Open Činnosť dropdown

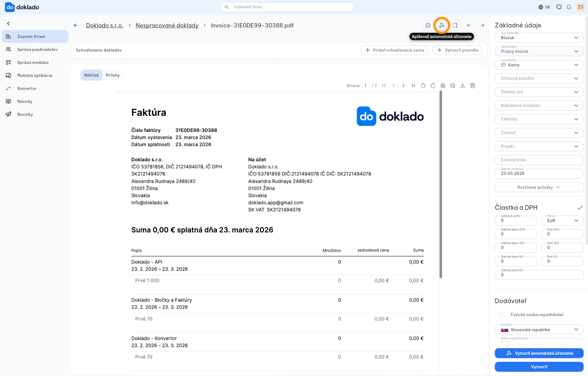click(x=539, y=133)
